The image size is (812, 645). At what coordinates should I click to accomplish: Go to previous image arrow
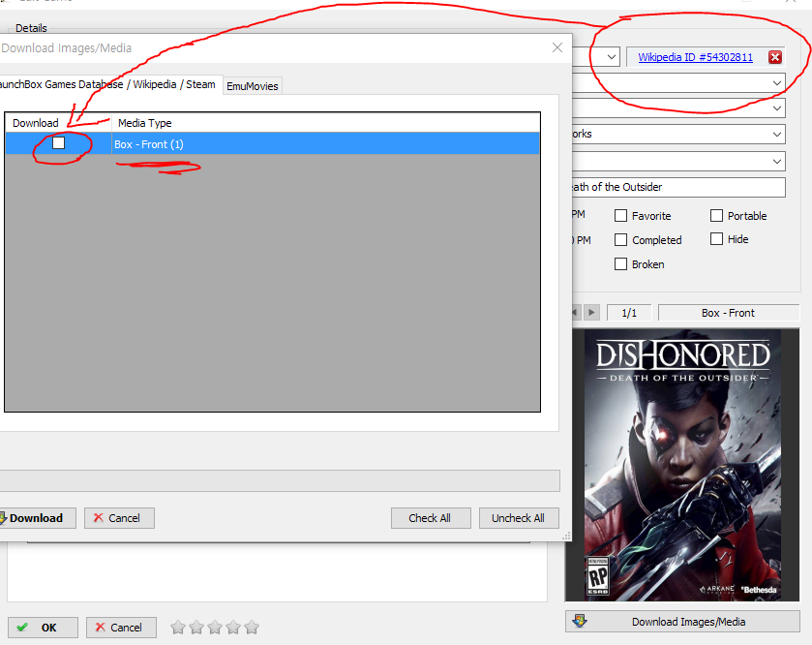coord(575,313)
